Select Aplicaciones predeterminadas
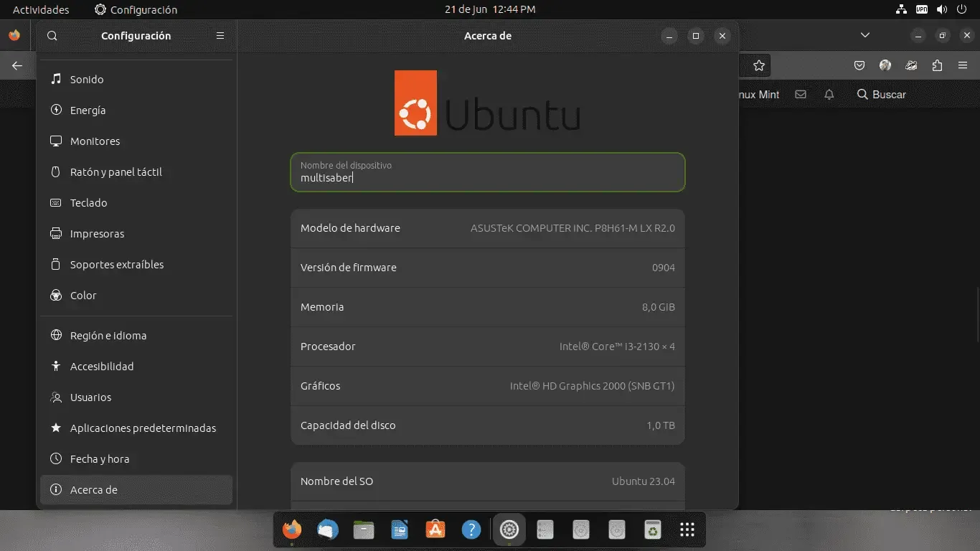The height and width of the screenshot is (551, 980). point(136,428)
